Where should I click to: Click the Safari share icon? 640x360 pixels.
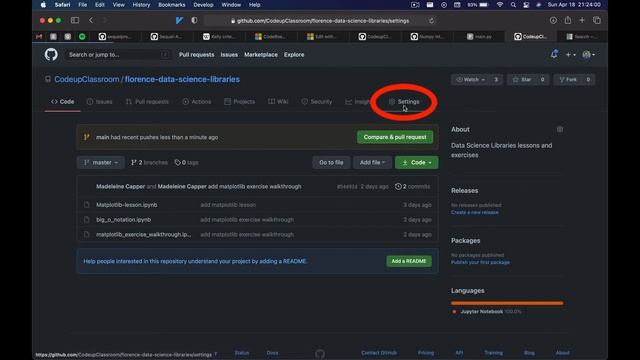click(568, 20)
